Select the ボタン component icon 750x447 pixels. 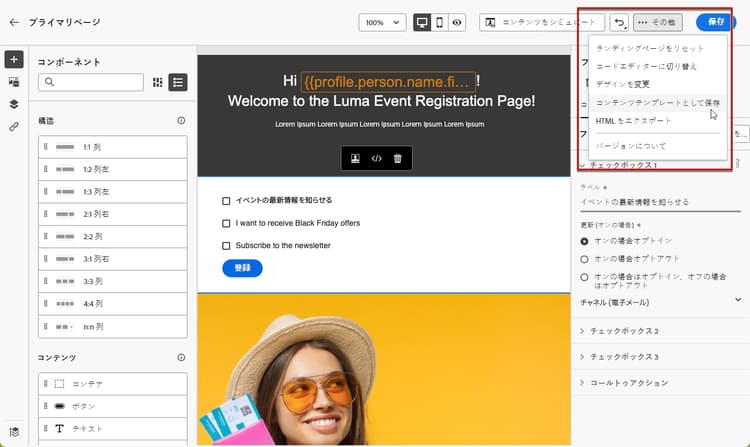point(59,406)
